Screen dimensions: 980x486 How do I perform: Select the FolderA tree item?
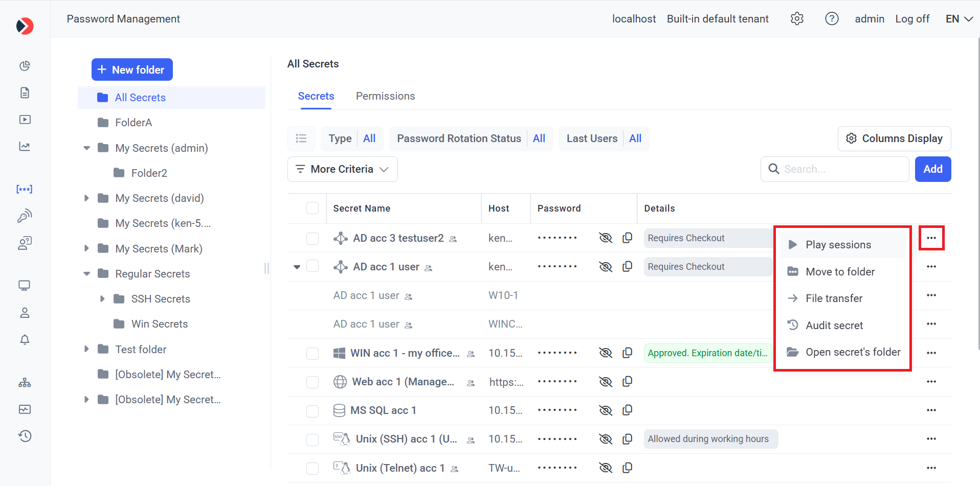click(x=133, y=123)
